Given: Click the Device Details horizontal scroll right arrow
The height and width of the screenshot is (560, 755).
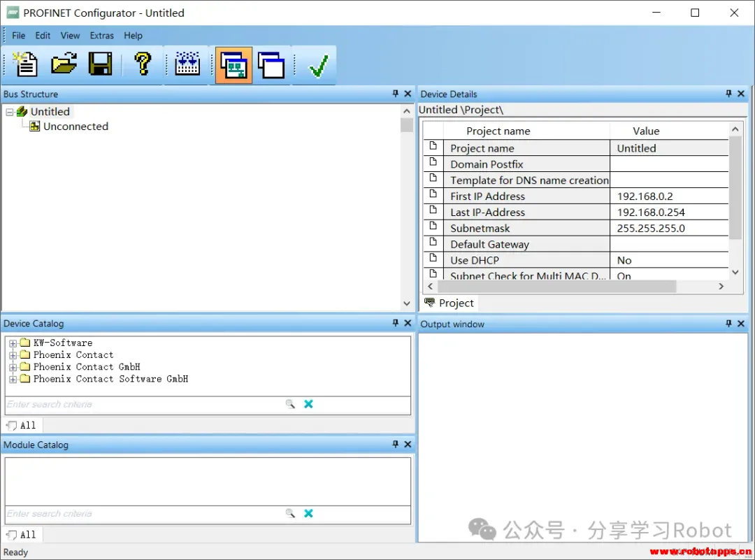Looking at the screenshot, I should click(x=721, y=286).
